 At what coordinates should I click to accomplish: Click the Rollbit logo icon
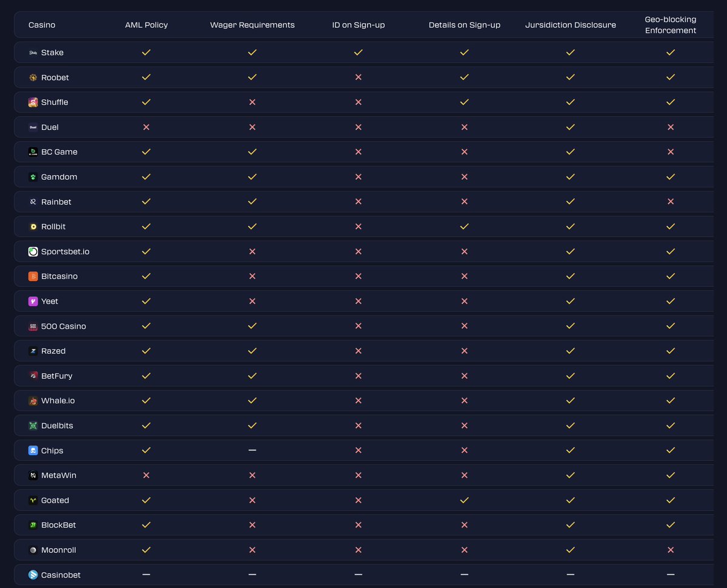[x=33, y=226]
